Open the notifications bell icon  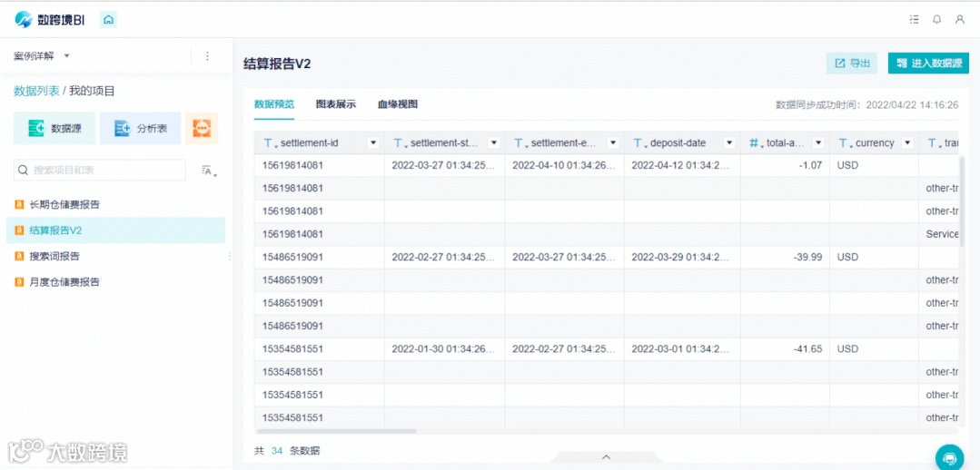(937, 19)
